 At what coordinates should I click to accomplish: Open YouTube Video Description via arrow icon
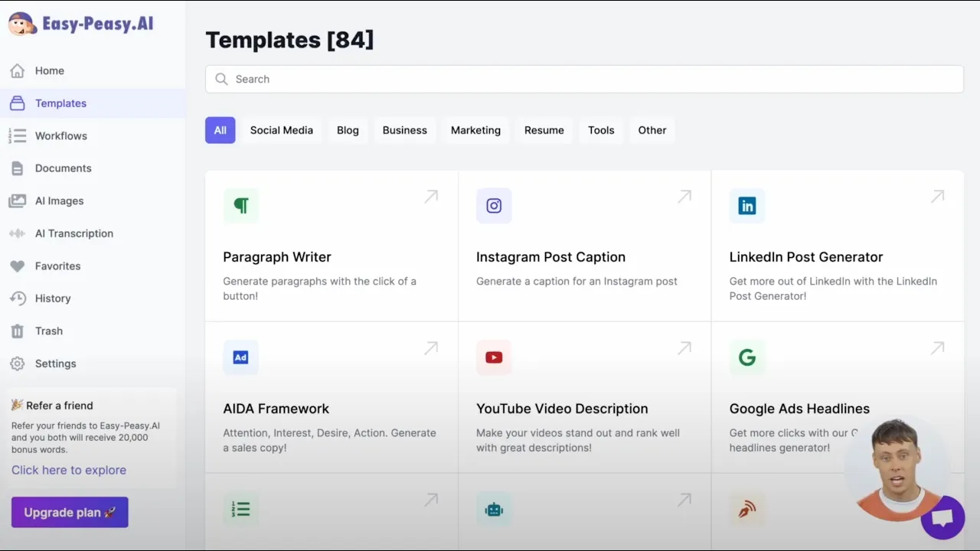pyautogui.click(x=684, y=348)
